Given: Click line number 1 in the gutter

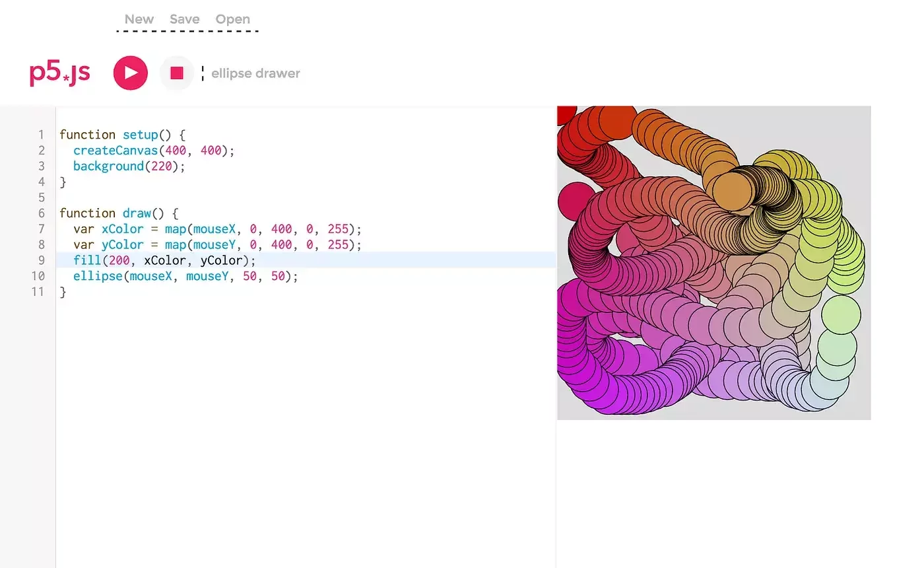Looking at the screenshot, I should tap(42, 135).
